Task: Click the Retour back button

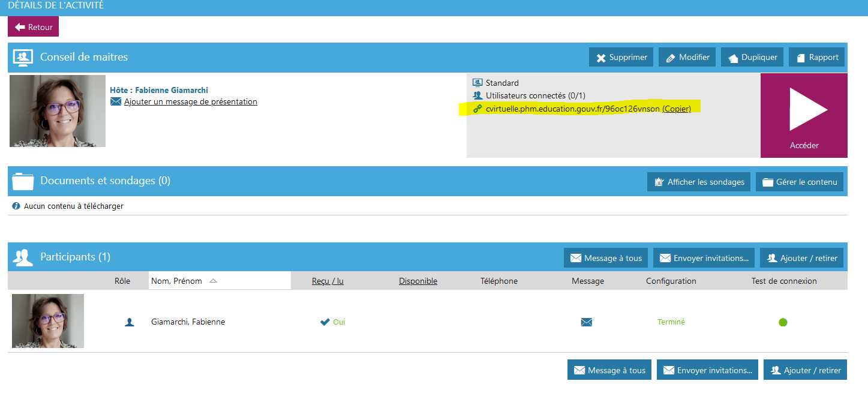Action: (34, 27)
